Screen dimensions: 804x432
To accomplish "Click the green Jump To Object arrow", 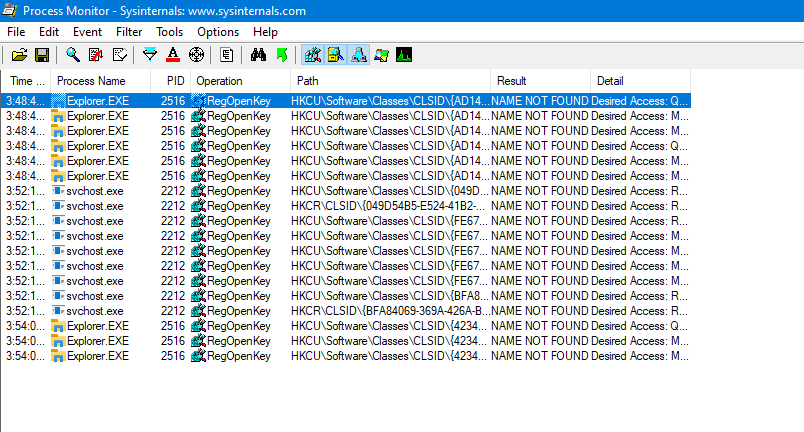I will click(281, 54).
